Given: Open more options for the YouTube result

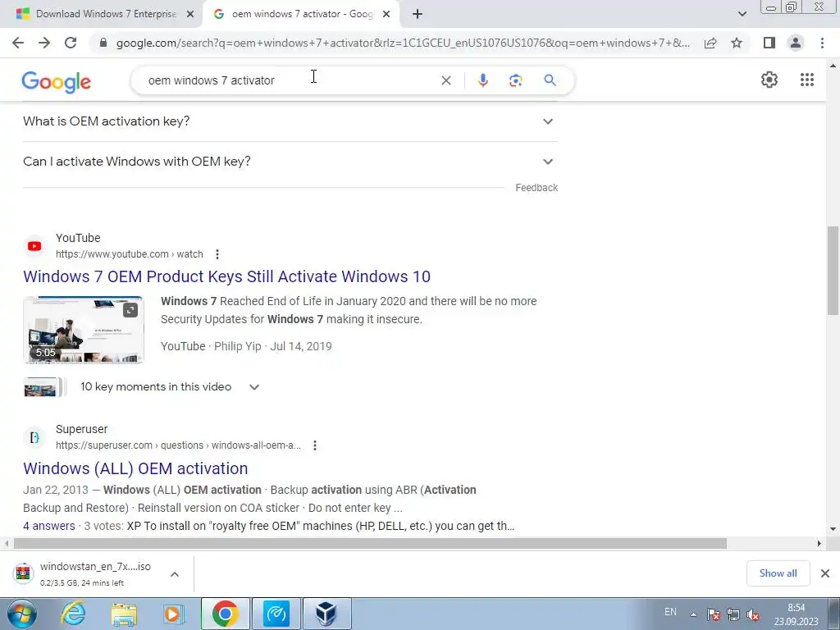Looking at the screenshot, I should tap(217, 254).
